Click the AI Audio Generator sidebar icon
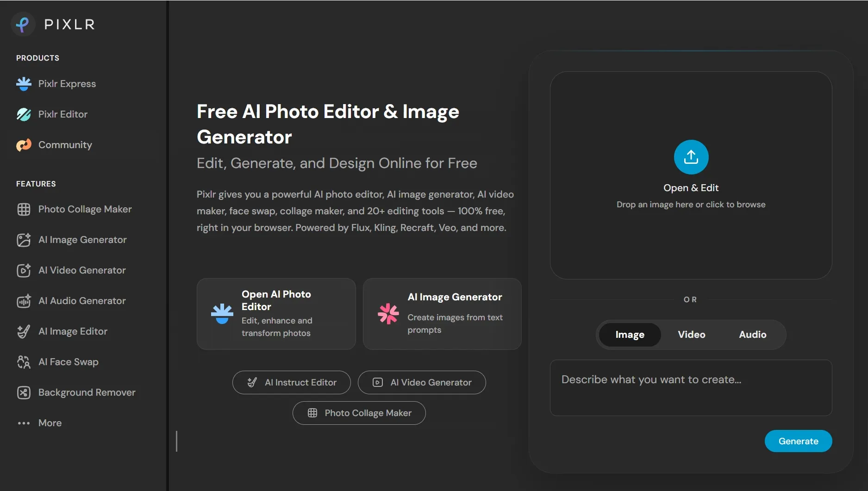The width and height of the screenshot is (868, 491). [x=24, y=301]
